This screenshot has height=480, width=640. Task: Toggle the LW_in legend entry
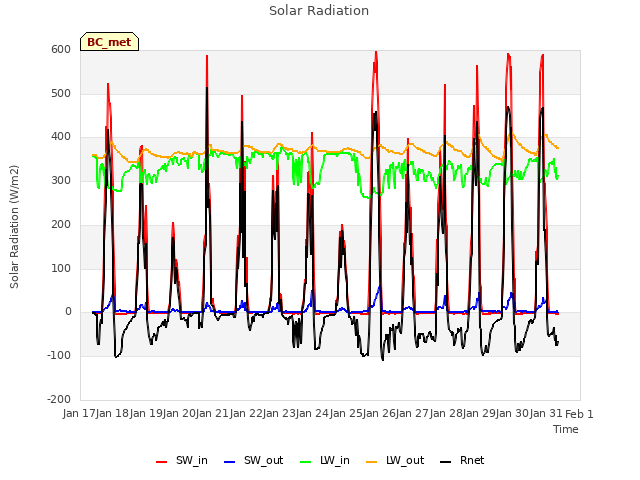pyautogui.click(x=325, y=460)
